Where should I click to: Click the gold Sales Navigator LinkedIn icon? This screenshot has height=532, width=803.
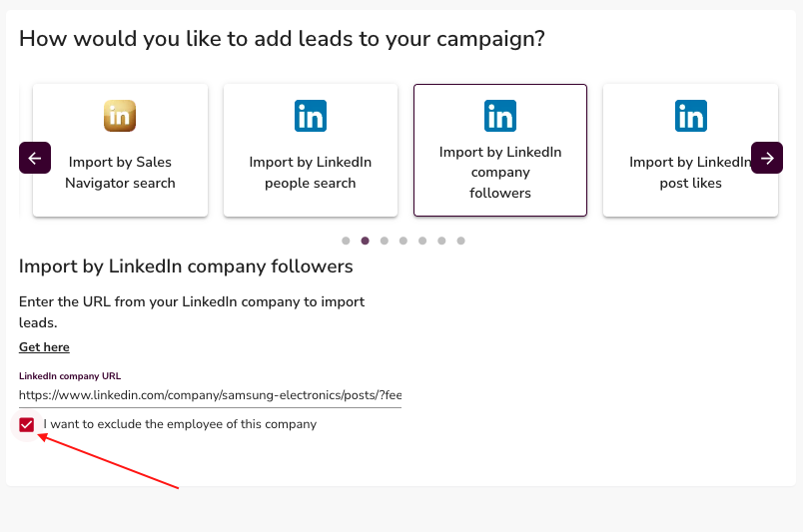coord(120,116)
